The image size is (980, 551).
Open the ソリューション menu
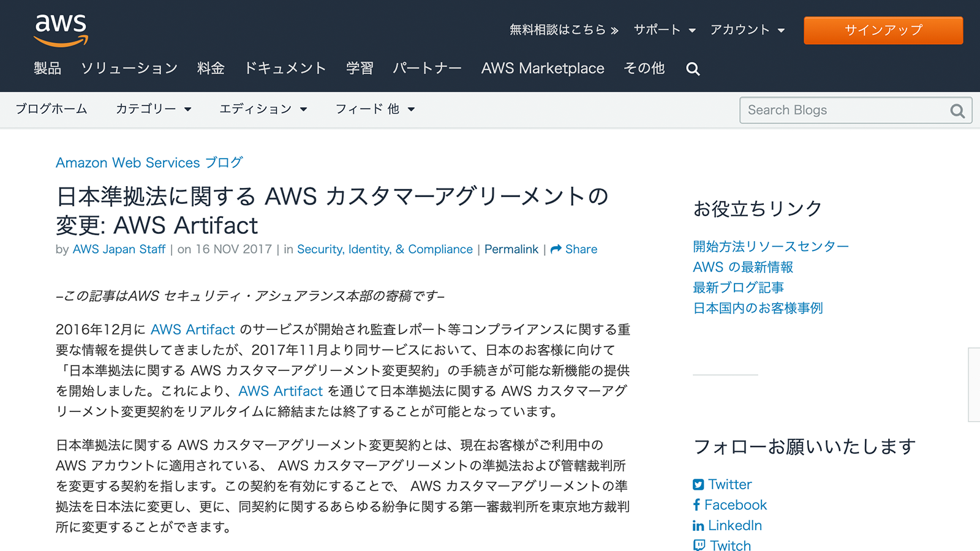[129, 68]
